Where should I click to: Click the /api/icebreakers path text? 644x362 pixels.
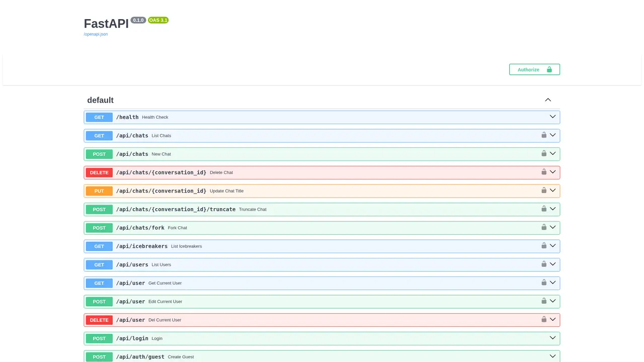click(142, 246)
